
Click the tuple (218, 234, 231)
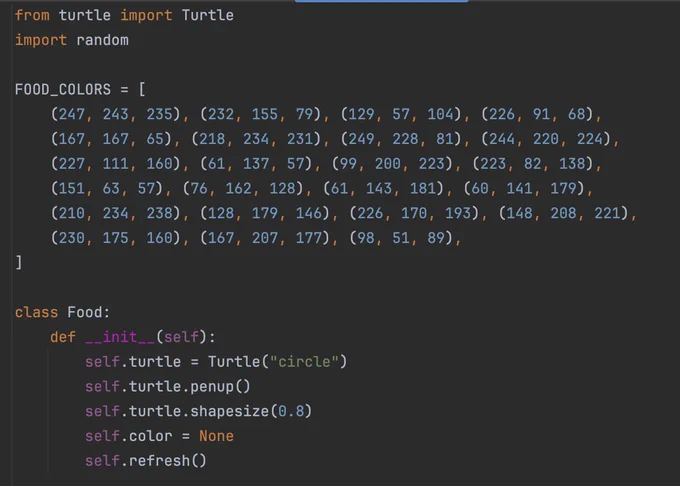tap(256, 139)
